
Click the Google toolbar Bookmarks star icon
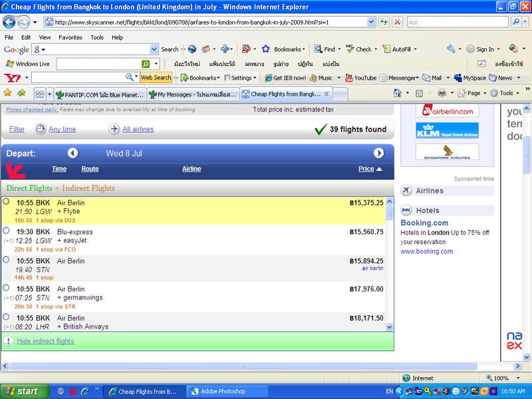pyautogui.click(x=265, y=49)
